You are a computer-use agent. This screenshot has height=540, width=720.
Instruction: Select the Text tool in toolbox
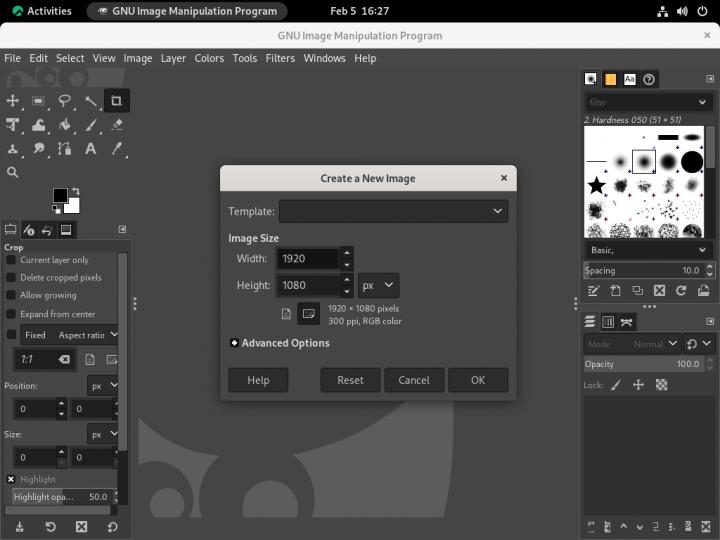[91, 149]
